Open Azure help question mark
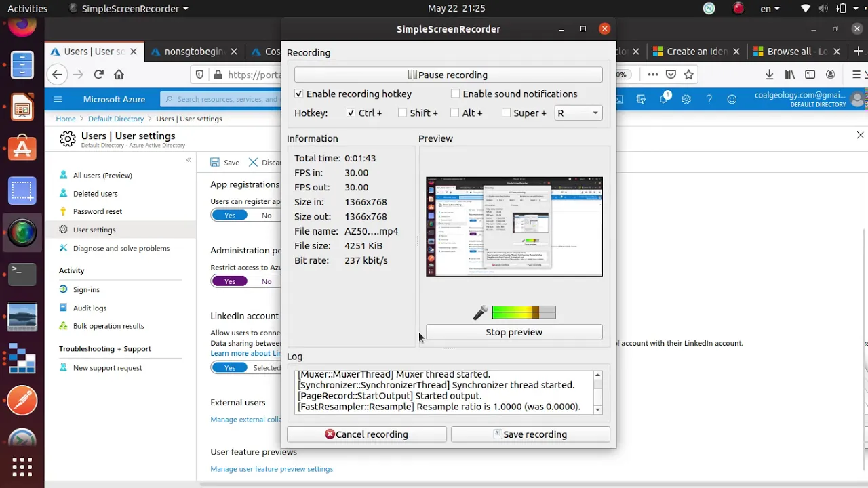The height and width of the screenshot is (488, 868). tap(709, 99)
